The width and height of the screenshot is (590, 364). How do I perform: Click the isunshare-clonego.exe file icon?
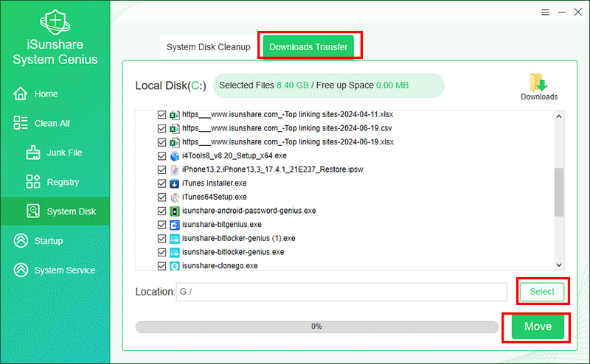175,265
